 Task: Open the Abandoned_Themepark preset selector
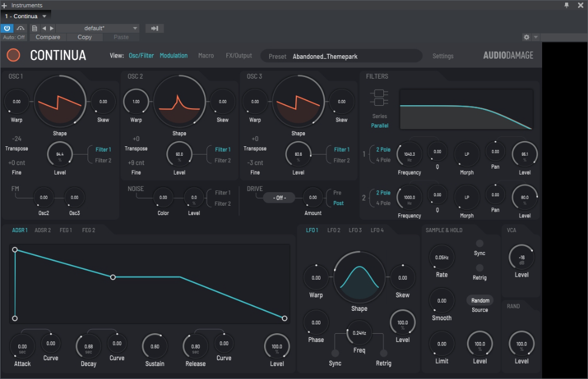341,56
